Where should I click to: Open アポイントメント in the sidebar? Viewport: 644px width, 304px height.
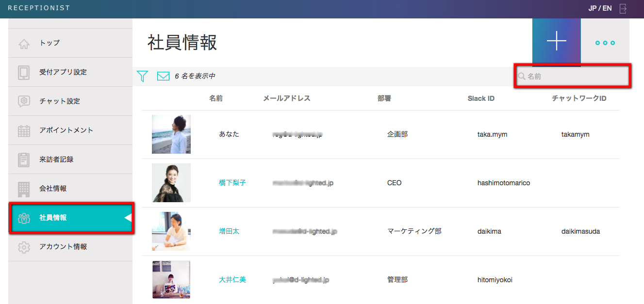[x=66, y=130]
